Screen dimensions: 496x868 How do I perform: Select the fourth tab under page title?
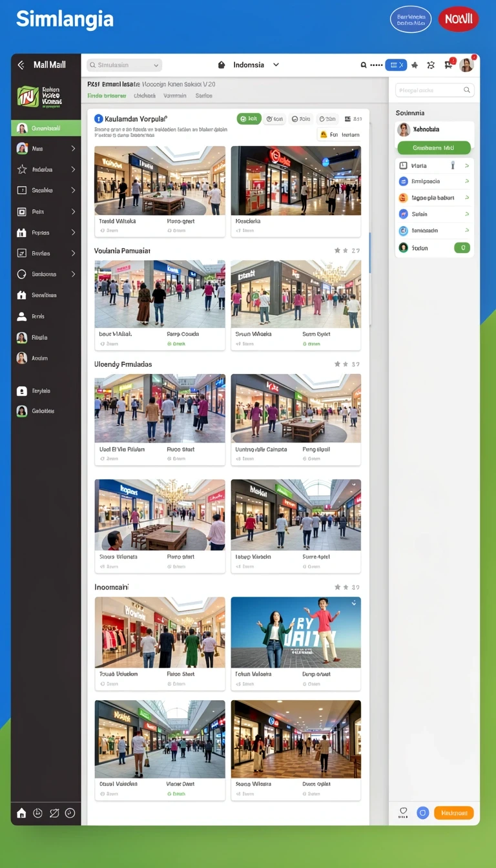204,96
